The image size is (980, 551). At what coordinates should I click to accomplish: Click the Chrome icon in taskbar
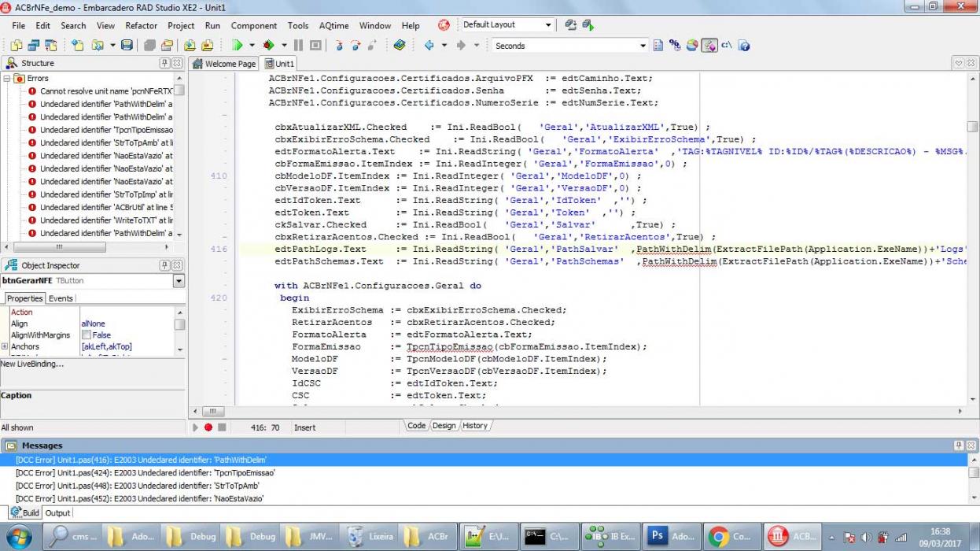coord(731,536)
